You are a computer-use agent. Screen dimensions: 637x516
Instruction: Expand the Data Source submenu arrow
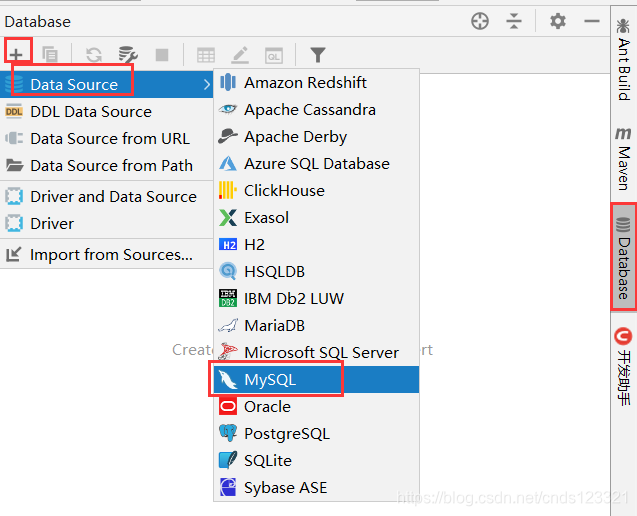(x=207, y=85)
